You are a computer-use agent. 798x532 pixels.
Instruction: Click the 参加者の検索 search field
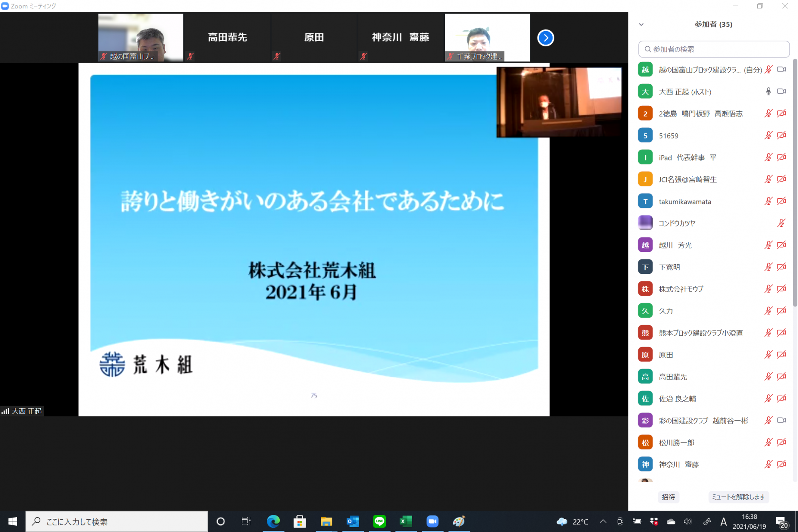(x=714, y=49)
